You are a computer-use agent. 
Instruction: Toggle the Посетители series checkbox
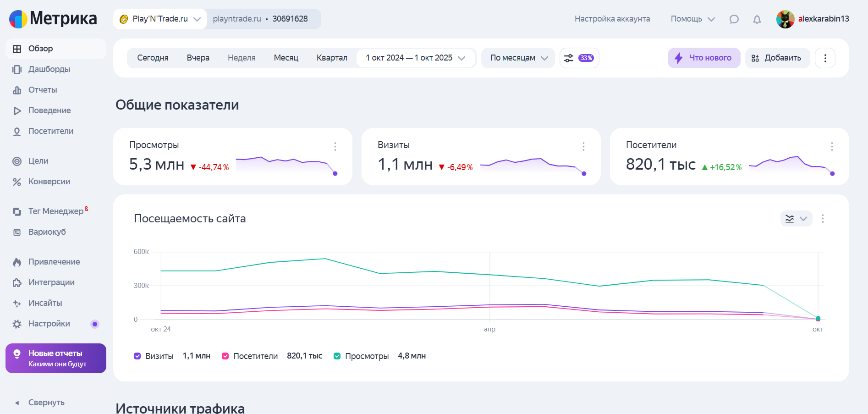pos(225,356)
